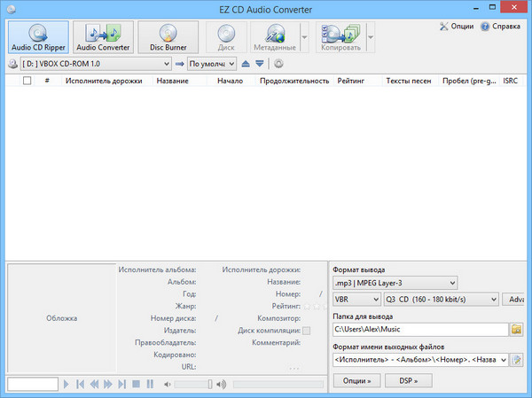The image size is (532, 398).
Task: Click the eject drive arrow icon
Action: [x=246, y=64]
